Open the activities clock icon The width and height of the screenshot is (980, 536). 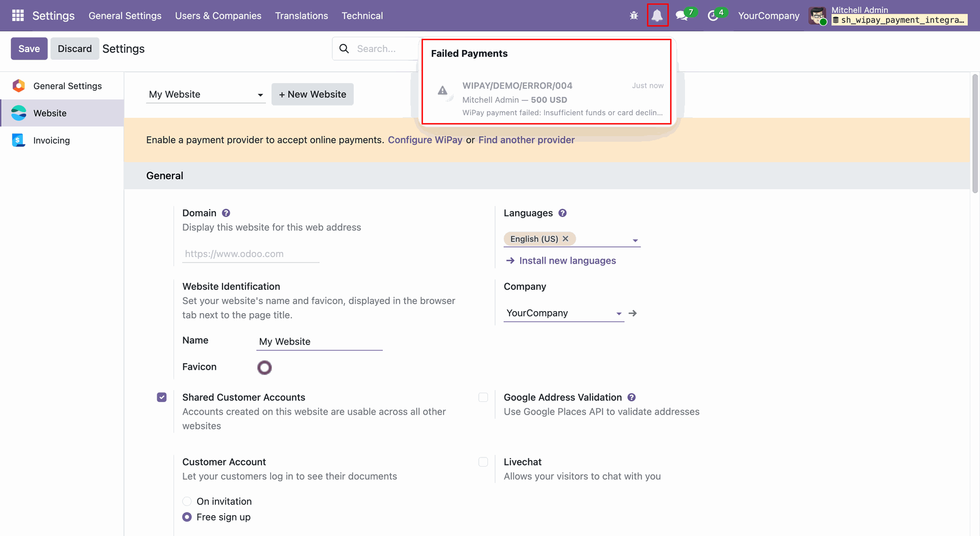[713, 16]
